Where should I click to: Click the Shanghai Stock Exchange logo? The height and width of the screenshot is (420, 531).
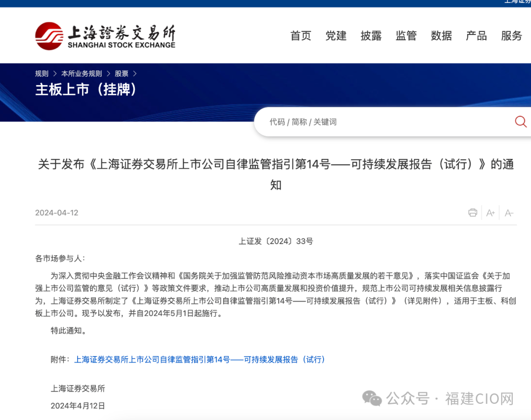point(105,36)
